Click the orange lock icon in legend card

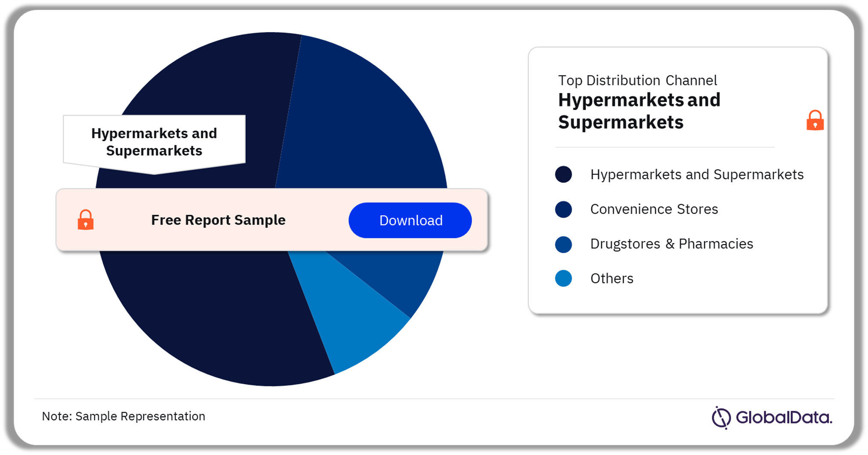(x=815, y=120)
